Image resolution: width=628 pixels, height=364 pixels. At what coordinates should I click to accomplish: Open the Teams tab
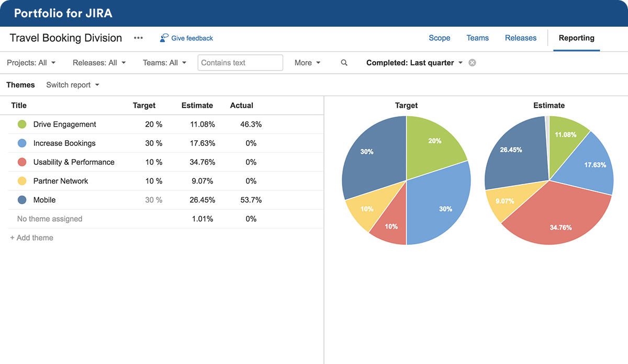478,38
